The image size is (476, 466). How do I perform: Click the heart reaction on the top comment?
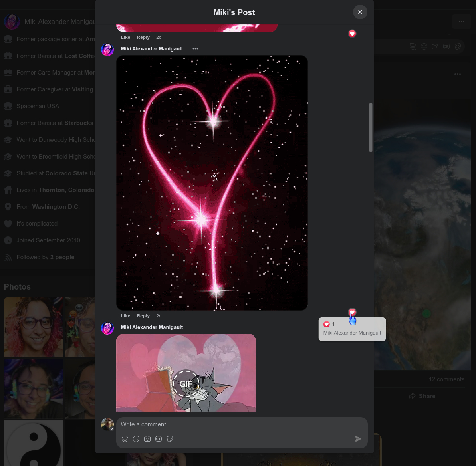pyautogui.click(x=352, y=34)
